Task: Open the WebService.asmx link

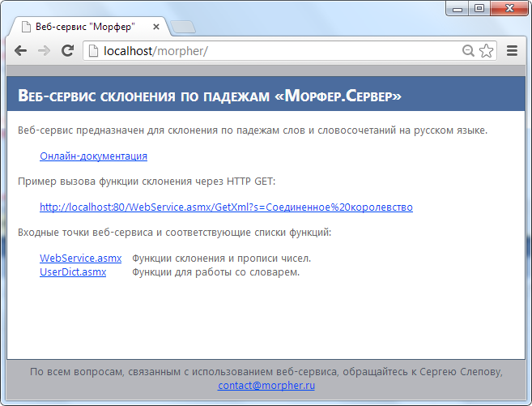Action: click(x=80, y=259)
